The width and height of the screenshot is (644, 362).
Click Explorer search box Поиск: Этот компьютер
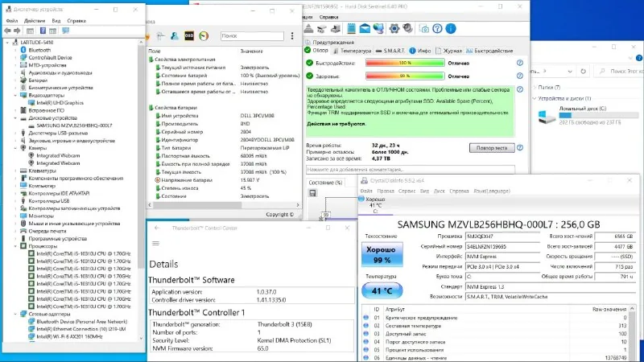pyautogui.click(x=620, y=71)
